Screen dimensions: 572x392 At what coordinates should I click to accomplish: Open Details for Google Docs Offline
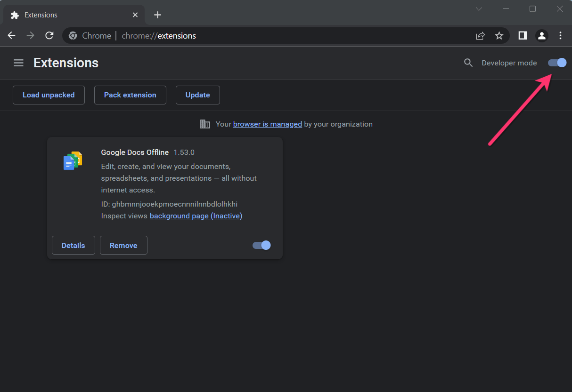tap(73, 245)
